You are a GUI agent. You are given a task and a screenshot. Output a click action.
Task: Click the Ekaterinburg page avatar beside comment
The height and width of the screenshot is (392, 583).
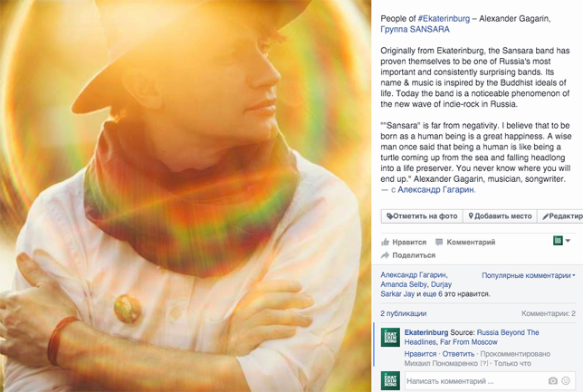pyautogui.click(x=390, y=338)
